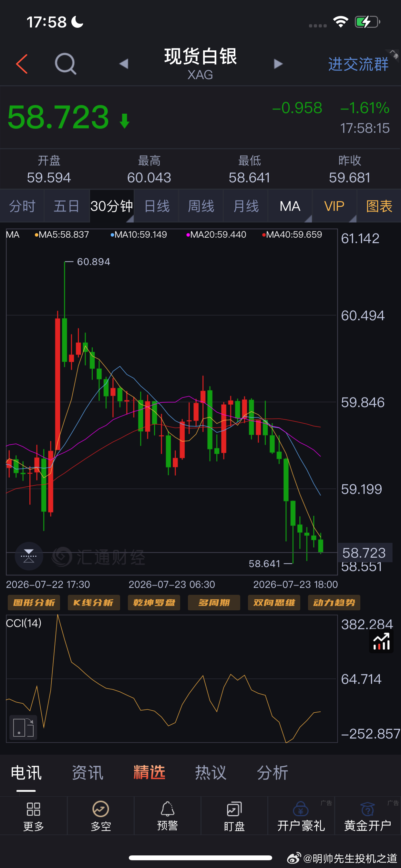Tap the Wi-Fi status icon
This screenshot has height=868, width=401.
[340, 22]
